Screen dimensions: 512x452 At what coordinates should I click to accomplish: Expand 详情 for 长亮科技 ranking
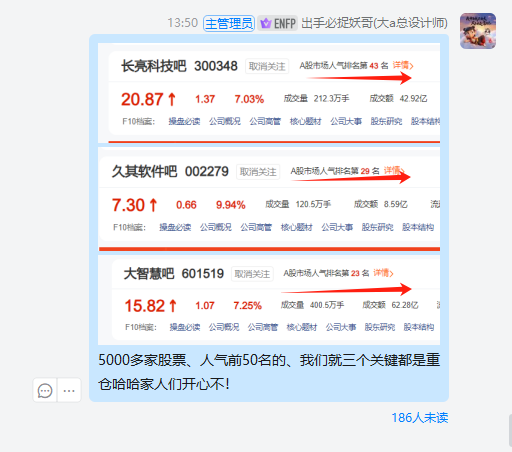pyautogui.click(x=403, y=65)
